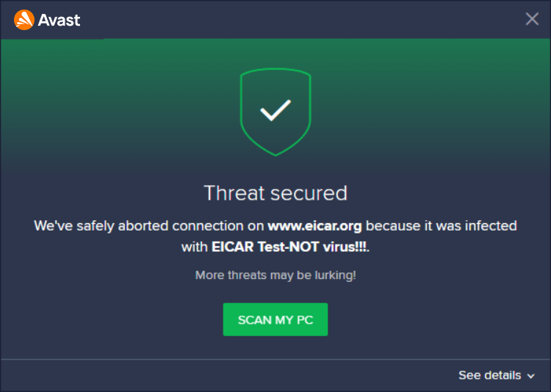Click the EICAR Test-NOT virus!!! threat name
Screen dimensions: 551x392
coord(289,247)
